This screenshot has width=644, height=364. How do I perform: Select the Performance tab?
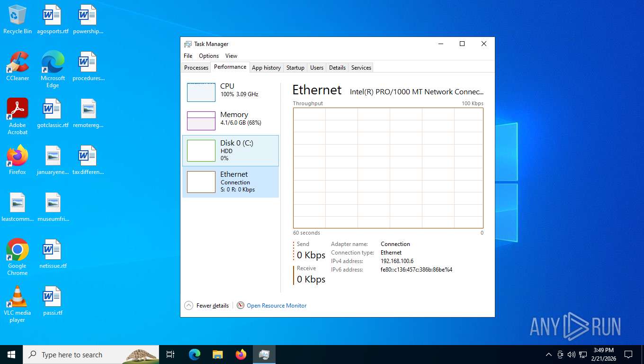coord(230,67)
